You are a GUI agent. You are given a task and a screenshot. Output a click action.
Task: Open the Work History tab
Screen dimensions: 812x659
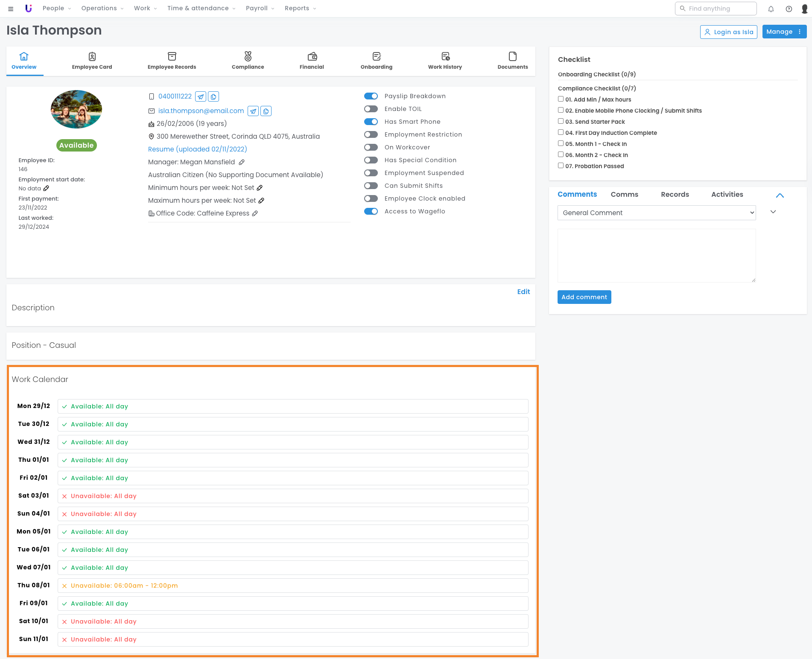pyautogui.click(x=445, y=61)
